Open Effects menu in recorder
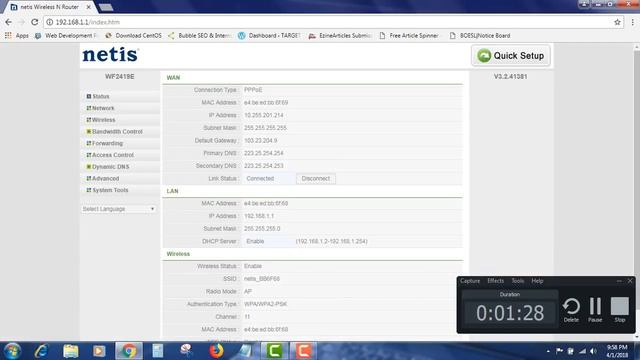Screen dimensions: 640x360 tap(496, 281)
